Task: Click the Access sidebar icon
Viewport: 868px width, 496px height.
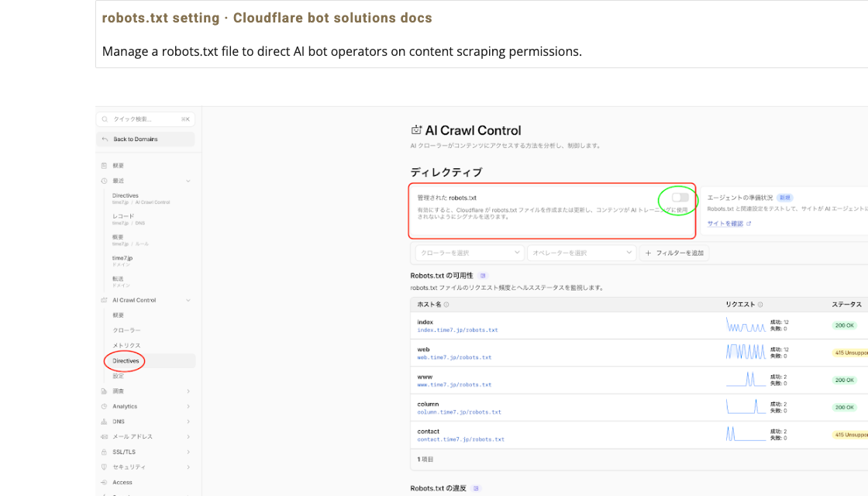Action: [104, 483]
